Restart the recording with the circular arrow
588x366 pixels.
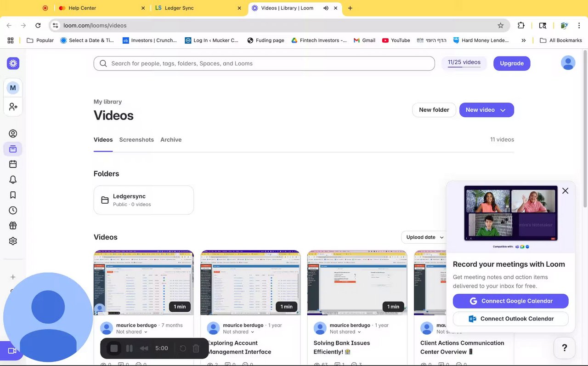[x=183, y=349]
